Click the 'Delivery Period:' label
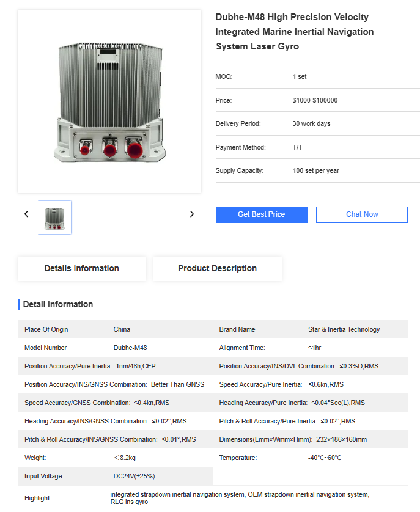Viewport: 420px width, 512px height. point(238,124)
